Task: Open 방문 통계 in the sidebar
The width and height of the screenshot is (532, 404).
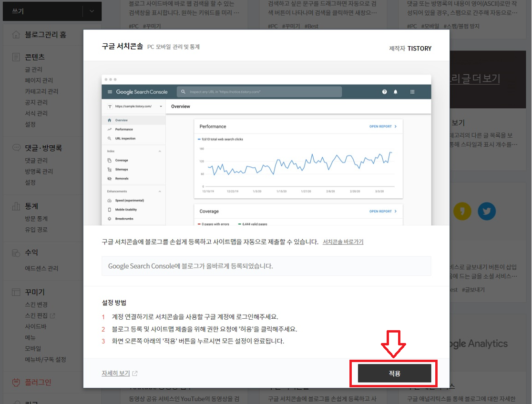Action: click(x=36, y=219)
